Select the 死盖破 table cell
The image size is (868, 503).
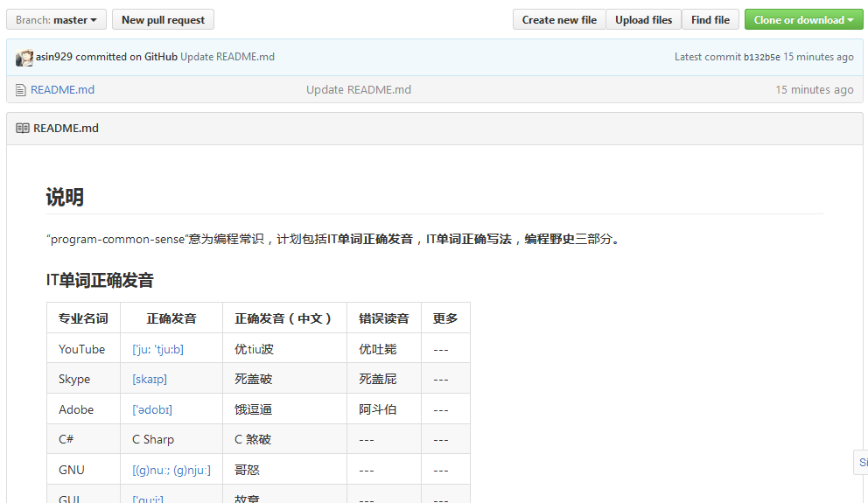pos(284,379)
